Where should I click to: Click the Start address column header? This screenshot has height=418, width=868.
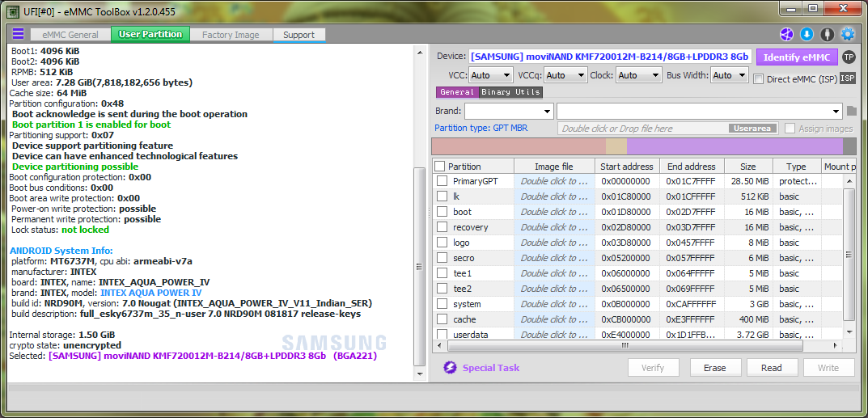point(627,167)
